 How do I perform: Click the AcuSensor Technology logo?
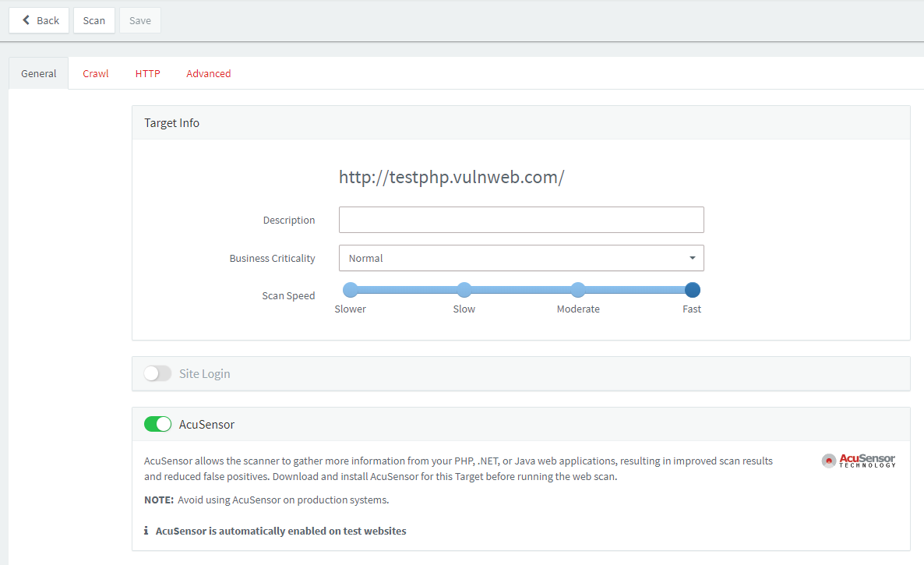pos(859,461)
